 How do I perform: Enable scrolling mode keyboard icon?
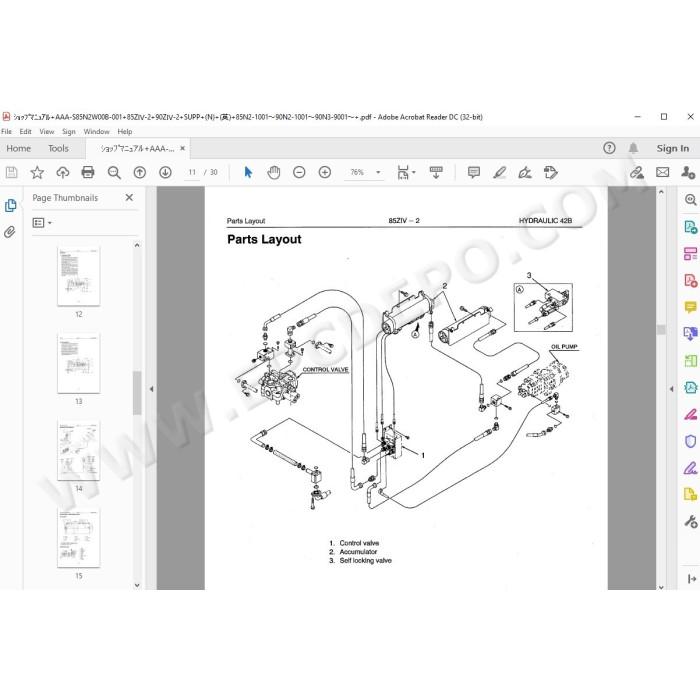[436, 172]
